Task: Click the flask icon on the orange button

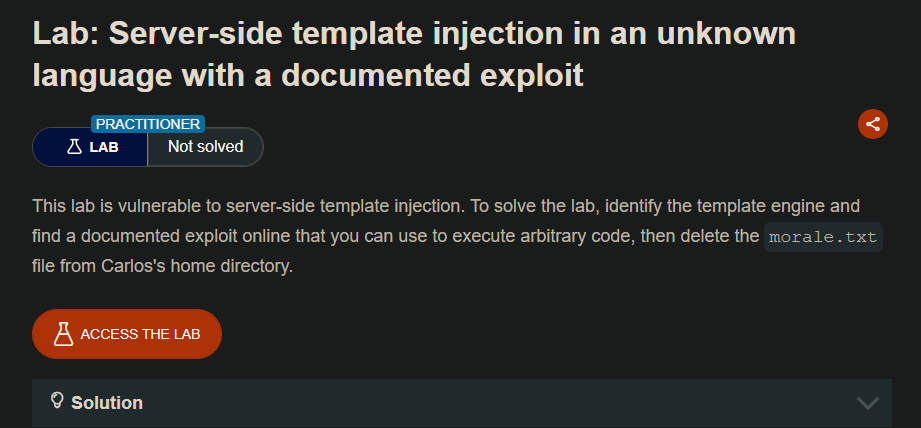Action: pyautogui.click(x=64, y=334)
